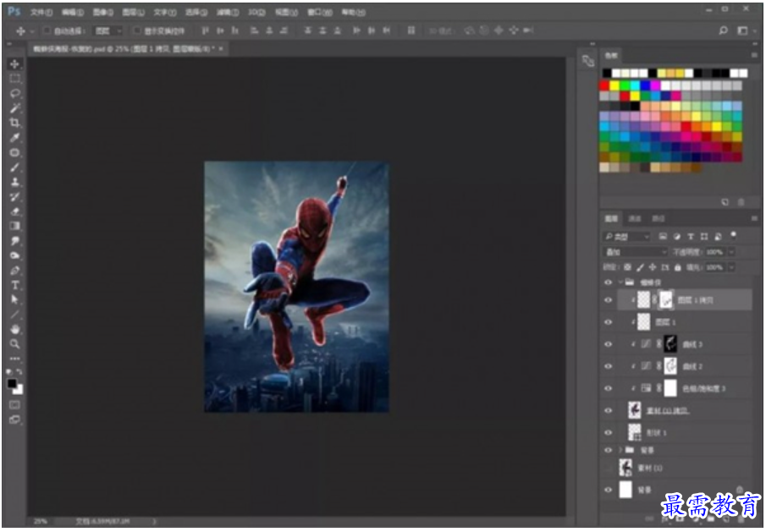Select the Dodge tool
Image resolution: width=766 pixels, height=532 pixels.
14,255
